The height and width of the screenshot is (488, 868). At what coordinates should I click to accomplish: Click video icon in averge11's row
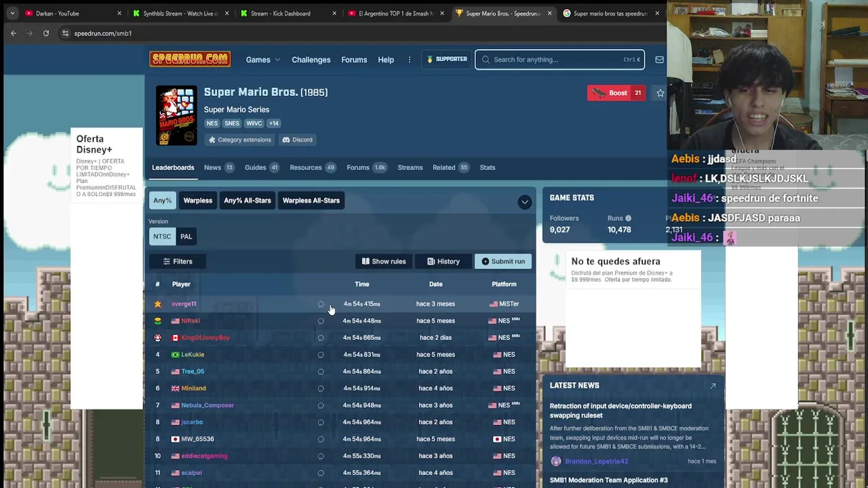tap(321, 304)
